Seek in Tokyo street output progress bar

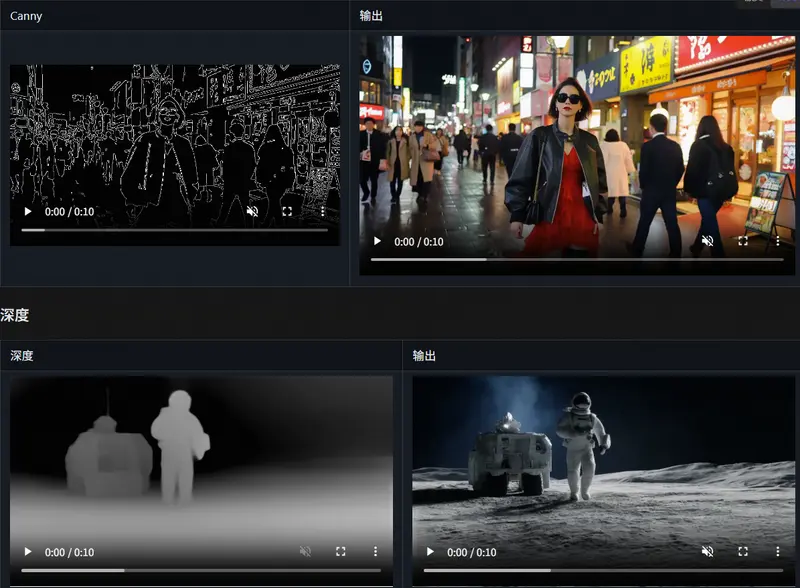[x=577, y=259]
